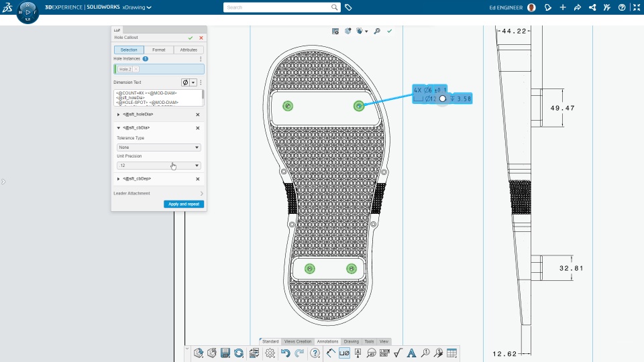Insert diameter symbol button
644x362 pixels.
pos(185,82)
